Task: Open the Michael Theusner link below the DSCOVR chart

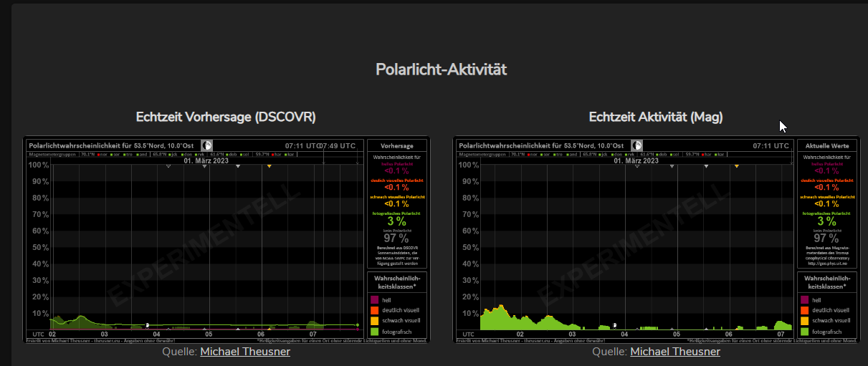Action: point(245,352)
